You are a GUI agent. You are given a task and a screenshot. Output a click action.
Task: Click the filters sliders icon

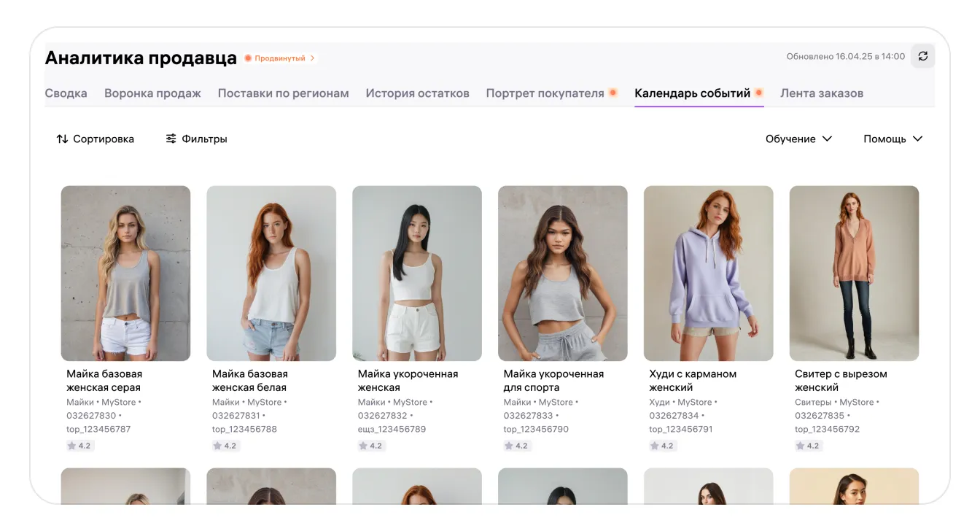pos(171,139)
